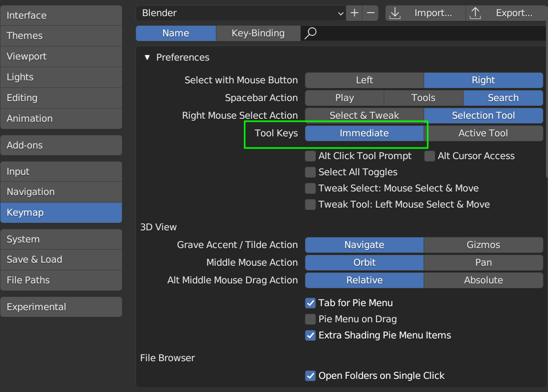Collapse the Preferences section
Image resolution: width=548 pixels, height=392 pixels.
pyautogui.click(x=147, y=58)
